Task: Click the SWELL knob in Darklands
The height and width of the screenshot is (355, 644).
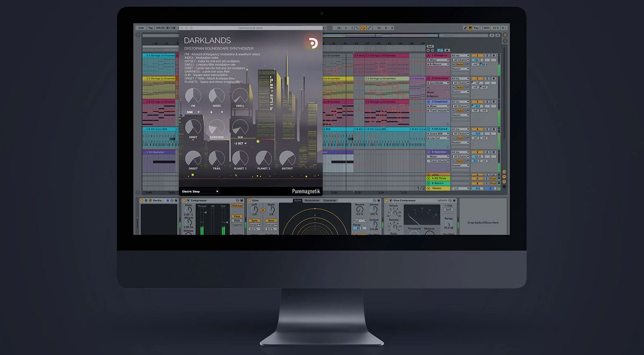Action: 240,96
